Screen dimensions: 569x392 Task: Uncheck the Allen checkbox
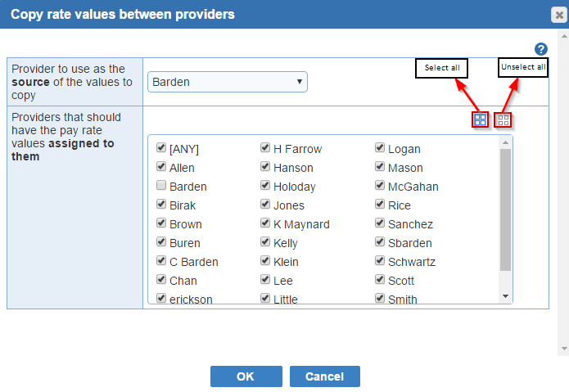(x=161, y=166)
